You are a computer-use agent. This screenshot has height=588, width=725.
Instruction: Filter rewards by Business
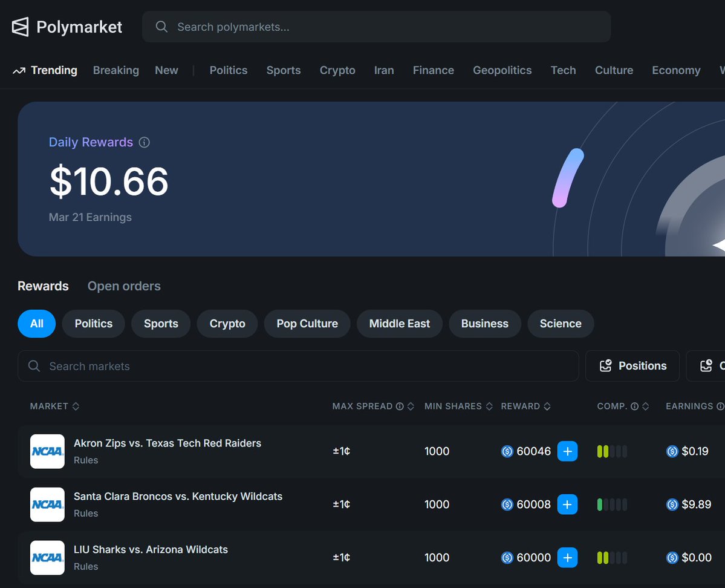click(484, 324)
